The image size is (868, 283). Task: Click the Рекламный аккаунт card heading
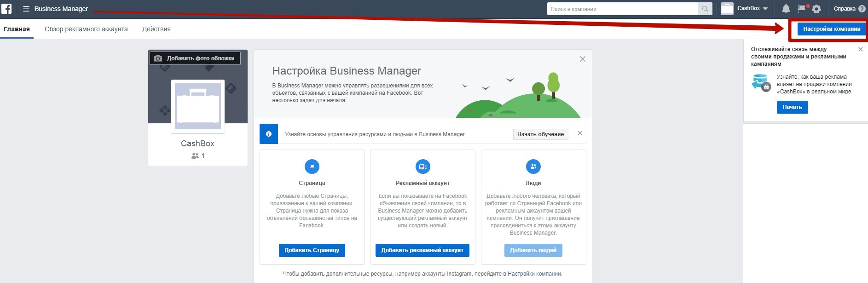pyautogui.click(x=422, y=183)
